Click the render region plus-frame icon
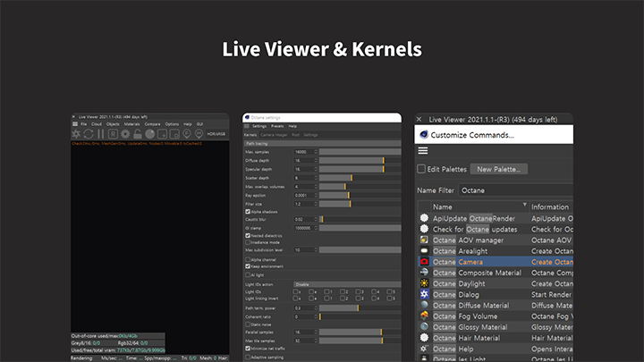This screenshot has width=644, height=362. coord(162,134)
